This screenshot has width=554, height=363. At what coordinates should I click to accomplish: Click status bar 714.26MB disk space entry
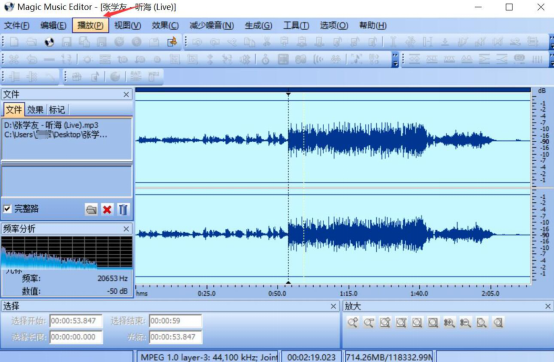coord(389,357)
